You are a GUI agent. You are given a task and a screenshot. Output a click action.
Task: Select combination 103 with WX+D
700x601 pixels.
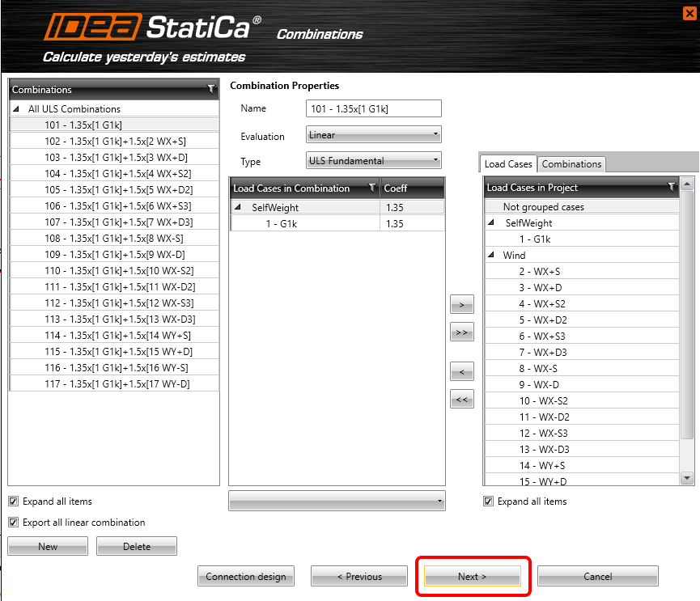[x=114, y=157]
